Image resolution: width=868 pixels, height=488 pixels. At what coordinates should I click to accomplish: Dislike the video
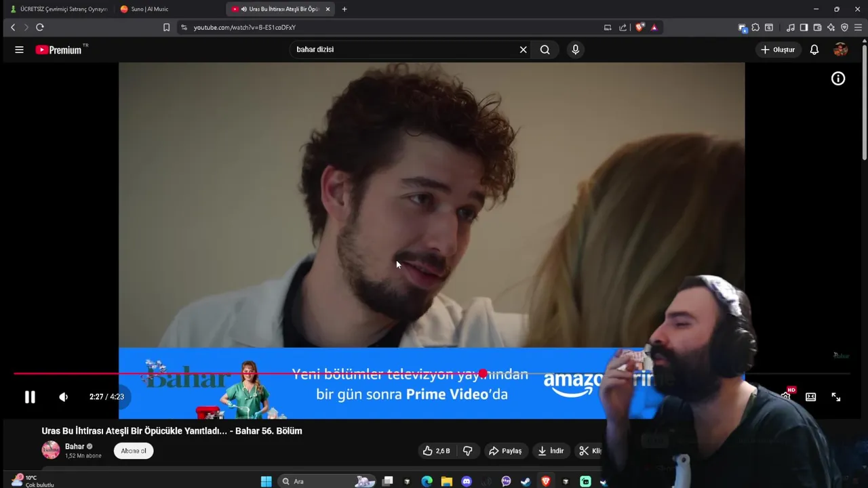pyautogui.click(x=467, y=451)
